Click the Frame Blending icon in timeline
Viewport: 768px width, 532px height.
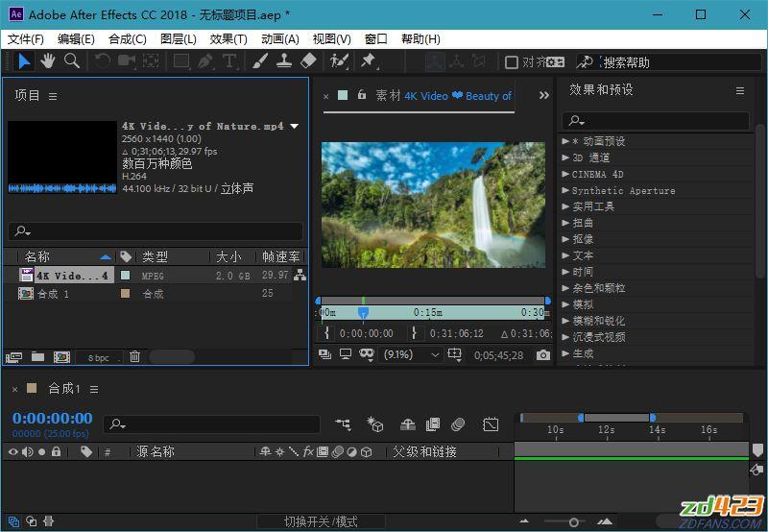click(433, 424)
